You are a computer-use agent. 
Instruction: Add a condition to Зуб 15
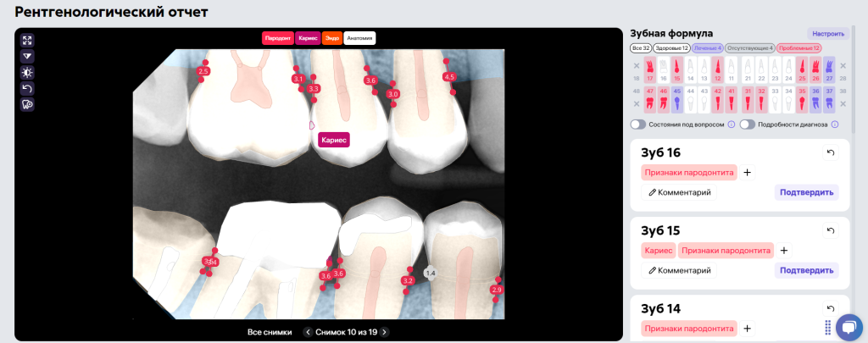click(x=783, y=251)
